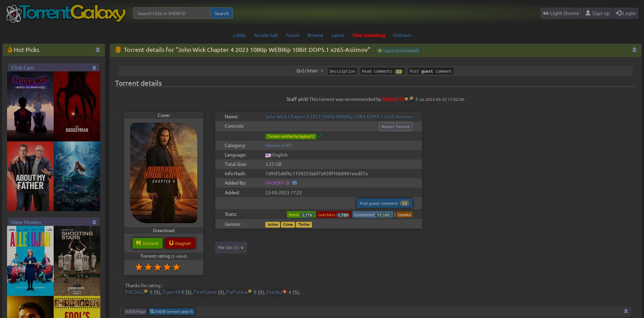
Task: Open bigboy12 staff recommender profile link
Action: (x=393, y=99)
